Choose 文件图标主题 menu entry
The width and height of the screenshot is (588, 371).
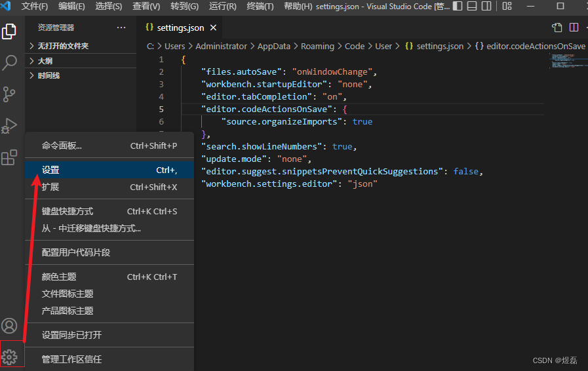pos(109,294)
